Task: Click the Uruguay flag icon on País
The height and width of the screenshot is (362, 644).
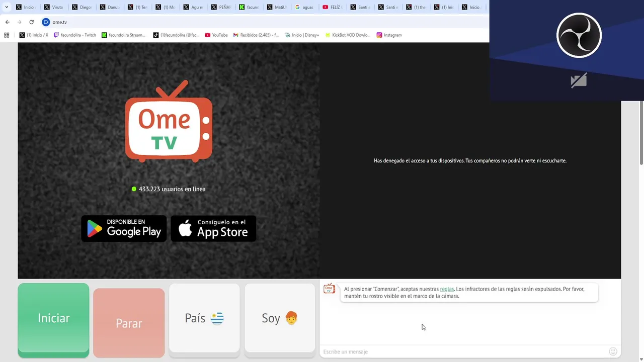Action: coord(217,318)
